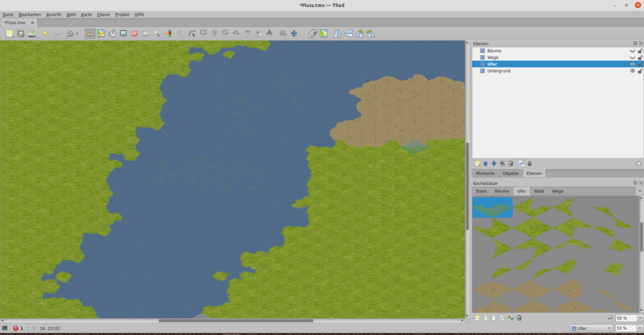Switch to the Minikarte tab
Screen dimensions: 644x335
point(485,173)
